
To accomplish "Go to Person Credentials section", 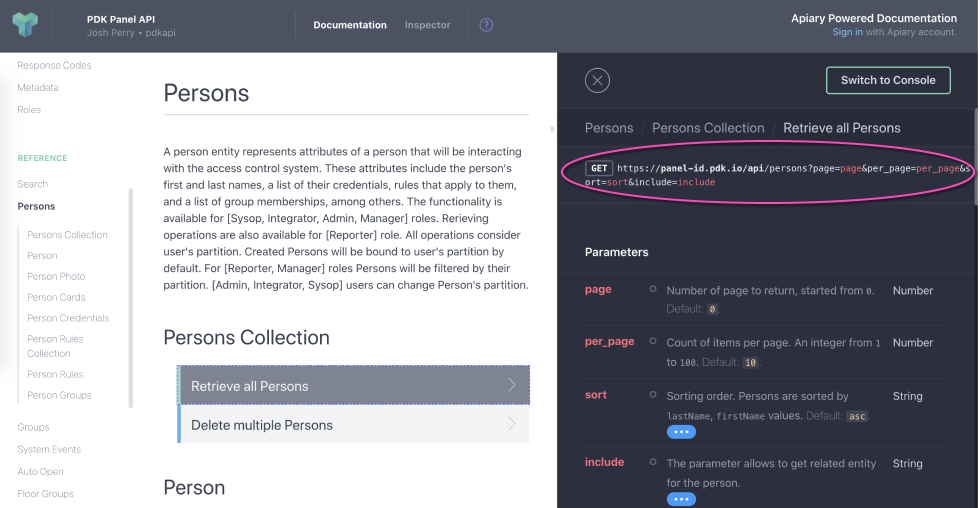I will click(x=68, y=318).
